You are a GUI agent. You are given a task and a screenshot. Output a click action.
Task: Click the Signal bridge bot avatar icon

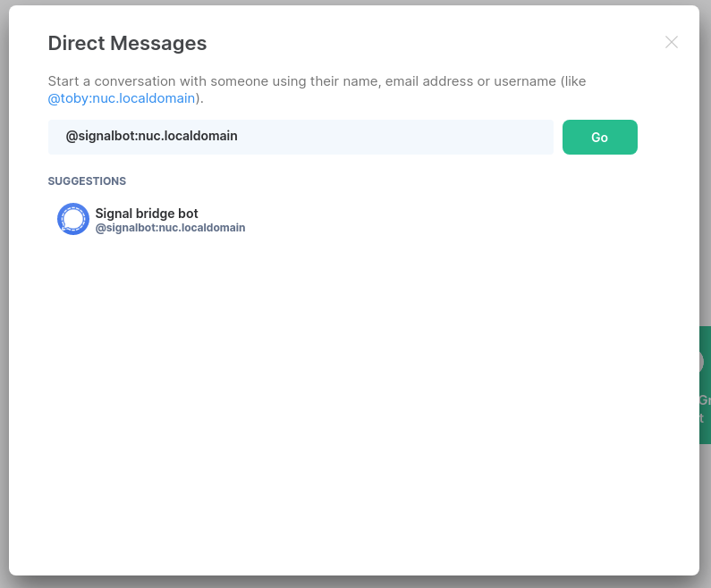[72, 219]
